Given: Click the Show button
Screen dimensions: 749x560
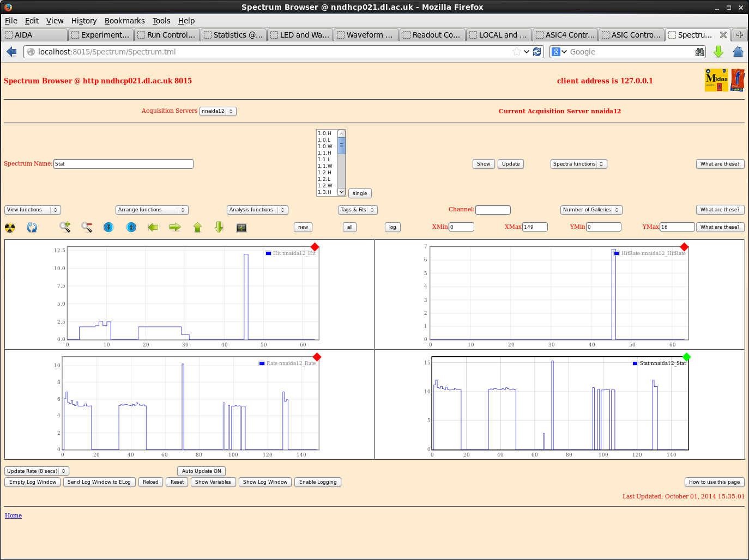Looking at the screenshot, I should [484, 164].
